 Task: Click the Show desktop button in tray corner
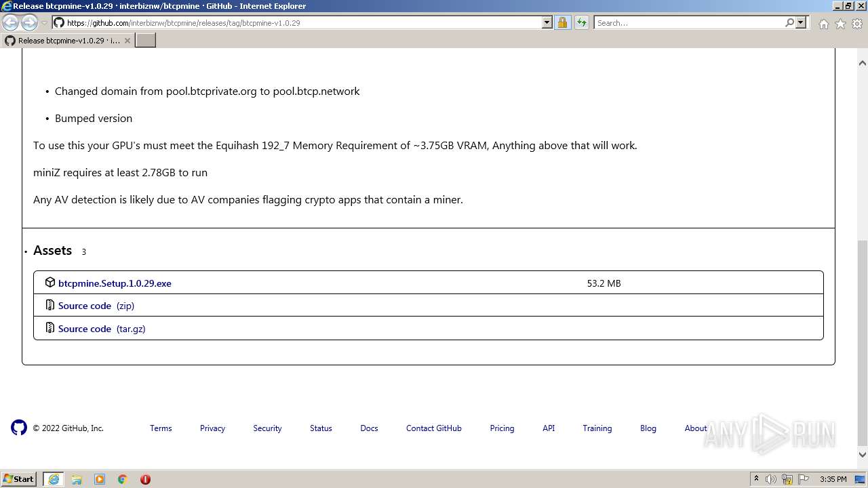coord(861,479)
